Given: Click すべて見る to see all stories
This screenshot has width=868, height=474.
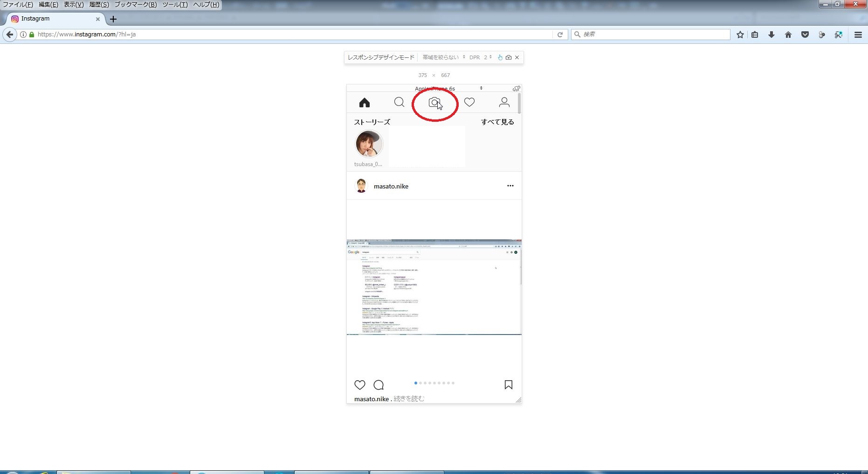Looking at the screenshot, I should [x=497, y=122].
